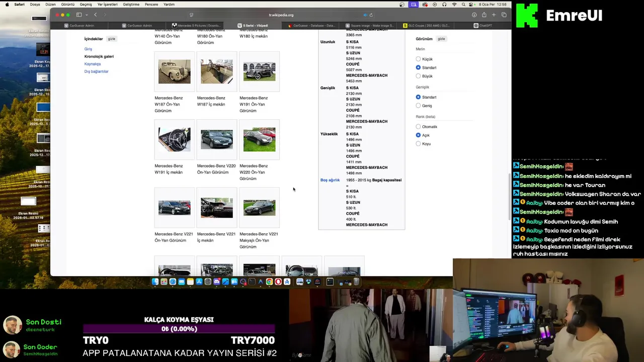
Task: Open the Dosya menu
Action: tap(35, 5)
